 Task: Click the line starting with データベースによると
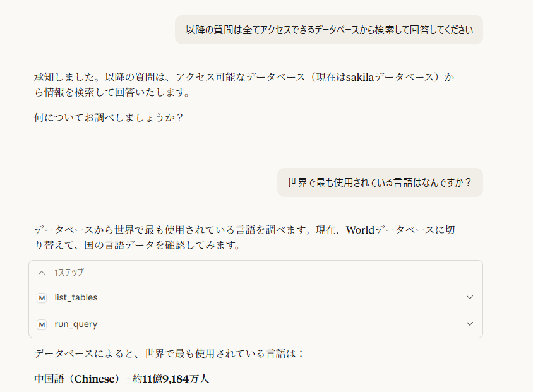[169, 353]
